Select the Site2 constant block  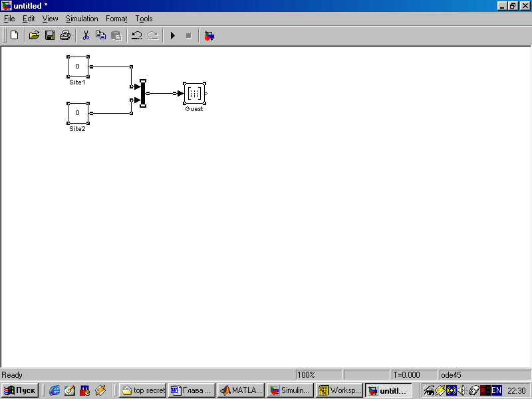click(x=78, y=113)
